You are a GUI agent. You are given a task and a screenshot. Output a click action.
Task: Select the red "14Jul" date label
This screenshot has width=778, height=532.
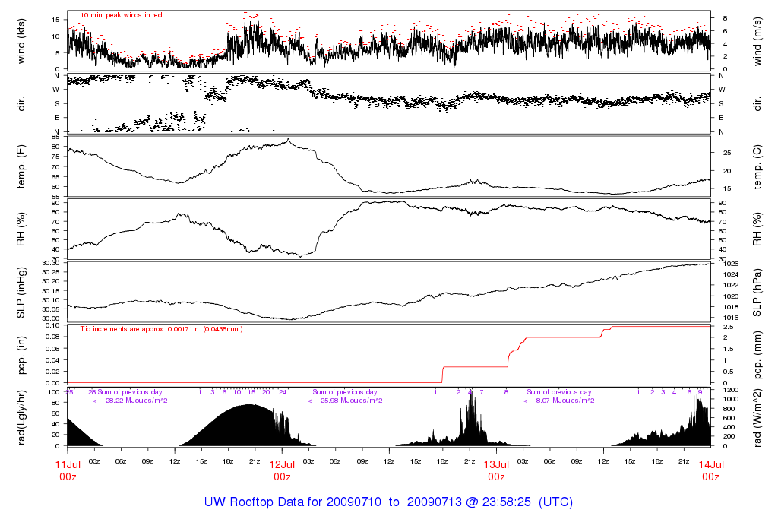[711, 465]
